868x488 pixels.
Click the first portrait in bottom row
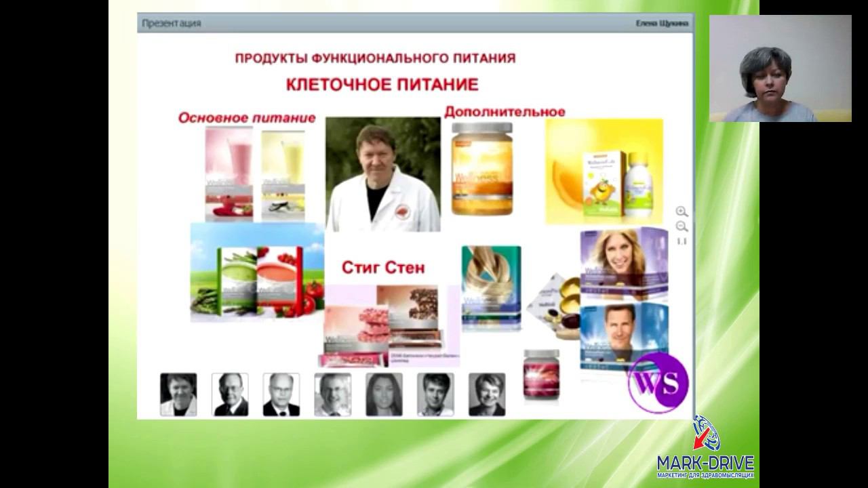coord(178,394)
